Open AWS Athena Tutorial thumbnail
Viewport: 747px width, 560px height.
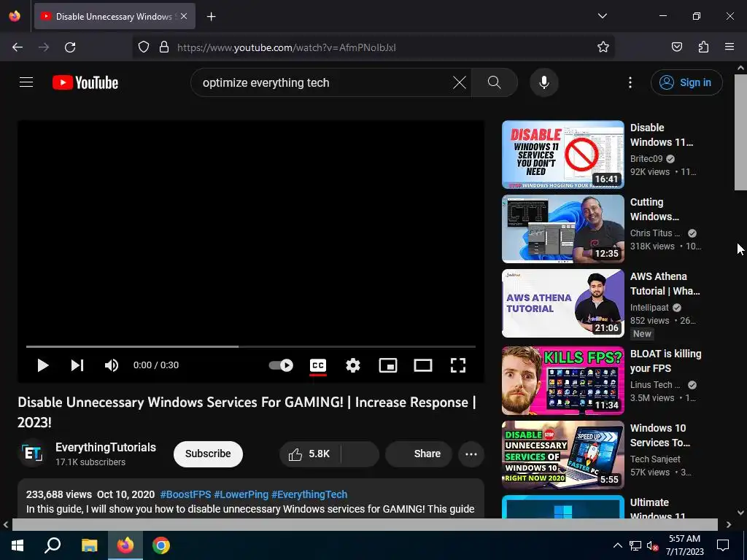[x=562, y=303]
